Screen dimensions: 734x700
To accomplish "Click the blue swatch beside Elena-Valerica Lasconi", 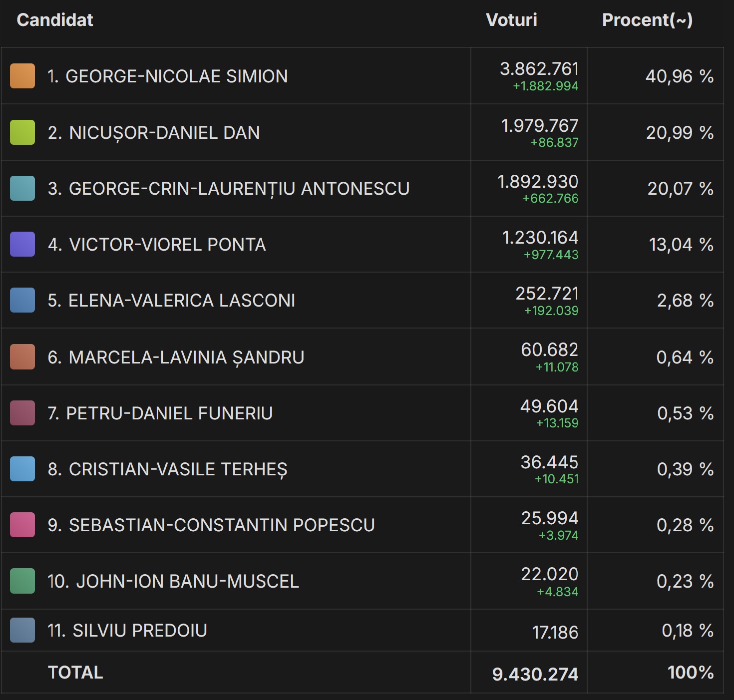I will click(x=22, y=300).
